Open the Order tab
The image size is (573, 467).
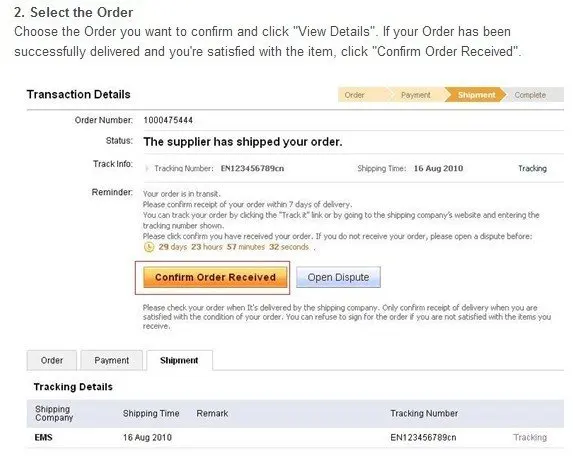[52, 360]
